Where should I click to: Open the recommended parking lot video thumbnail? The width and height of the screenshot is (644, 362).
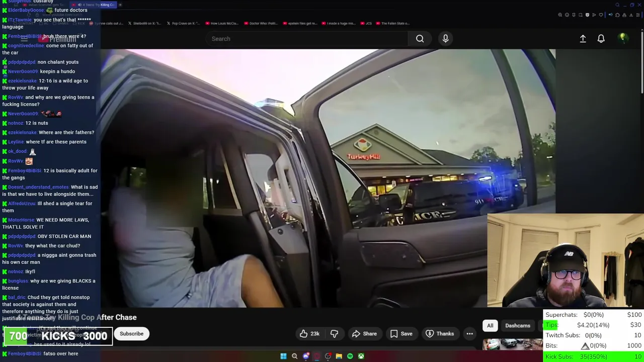point(513,344)
